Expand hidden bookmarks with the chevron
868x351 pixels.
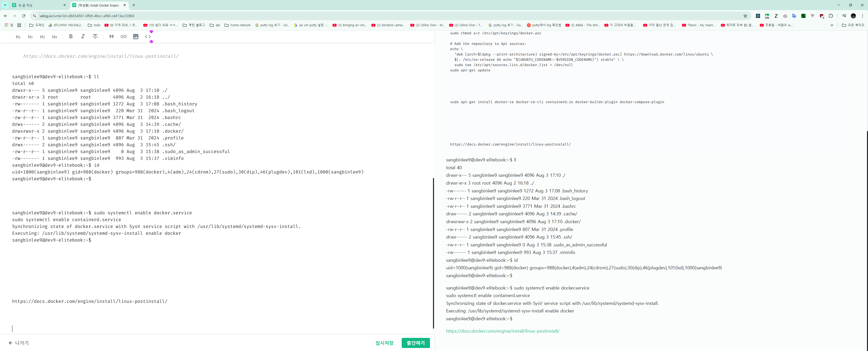click(832, 25)
